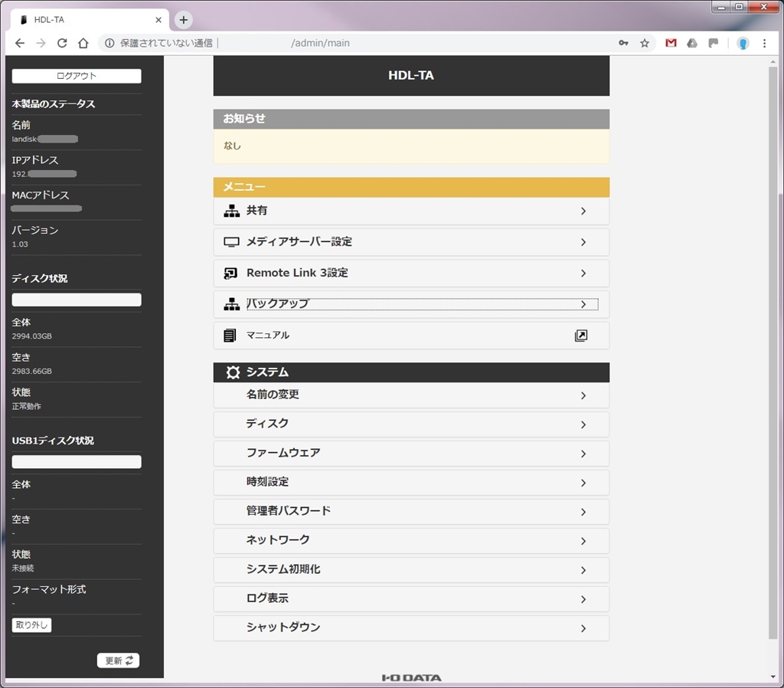Click the saved password key icon
Screen dimensions: 784x688
coord(623,43)
